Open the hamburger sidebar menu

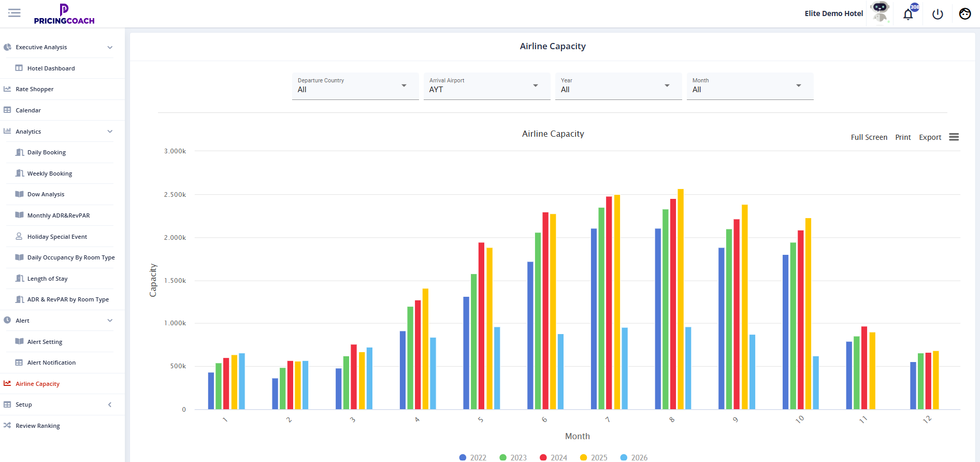tap(15, 13)
